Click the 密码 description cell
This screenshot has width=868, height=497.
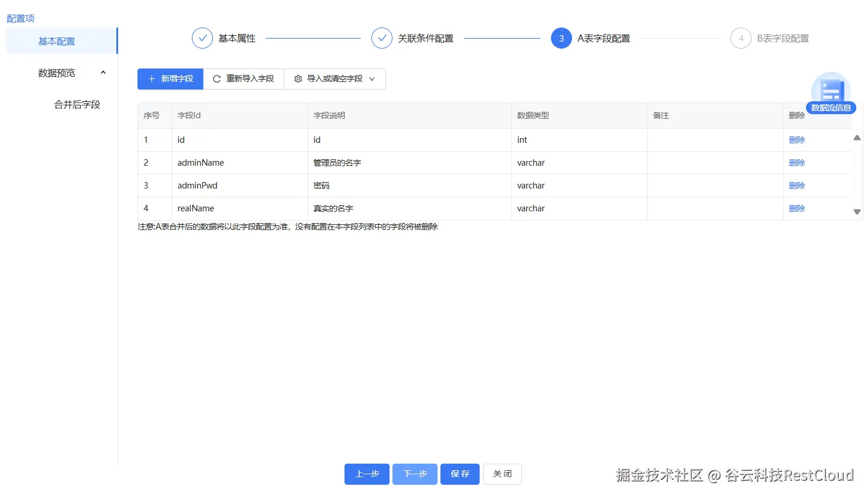[x=409, y=186]
